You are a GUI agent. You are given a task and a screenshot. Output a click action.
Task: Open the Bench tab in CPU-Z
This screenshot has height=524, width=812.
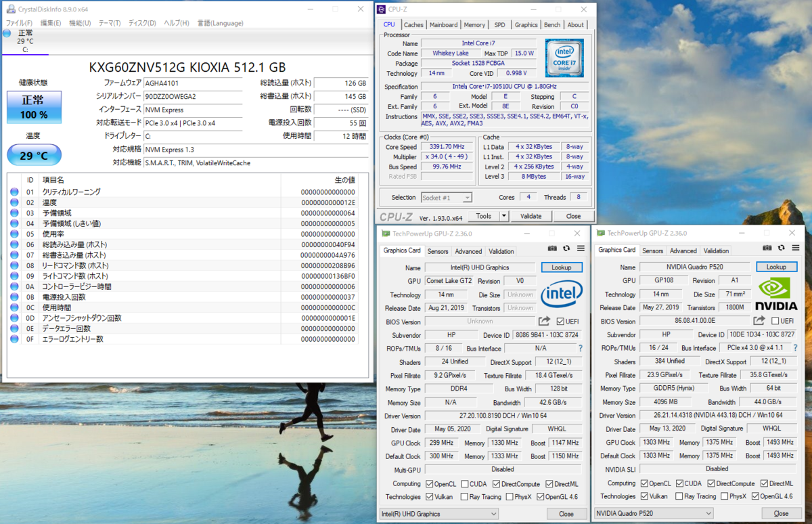coord(552,24)
